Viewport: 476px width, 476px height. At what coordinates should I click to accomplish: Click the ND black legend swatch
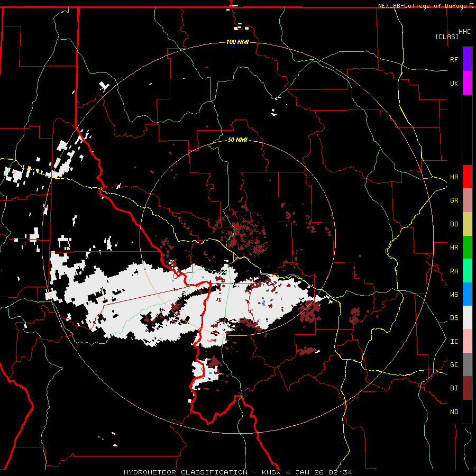click(467, 411)
